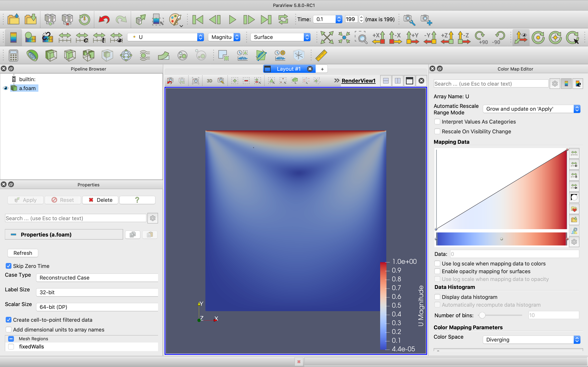Uncheck Skip Zero Time checkbox
588x367 pixels.
pos(9,266)
